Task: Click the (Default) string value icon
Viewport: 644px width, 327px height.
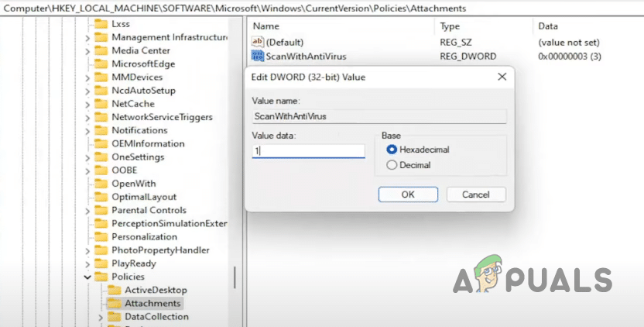Action: coord(258,42)
